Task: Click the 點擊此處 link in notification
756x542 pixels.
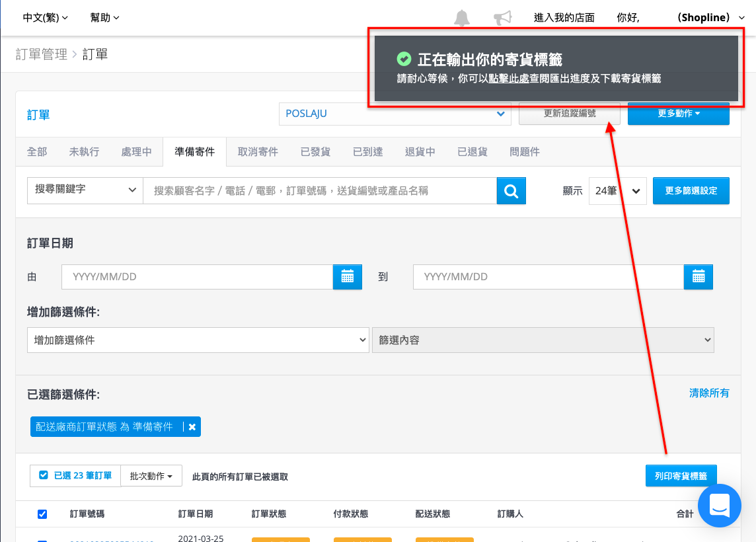Action: click(509, 79)
